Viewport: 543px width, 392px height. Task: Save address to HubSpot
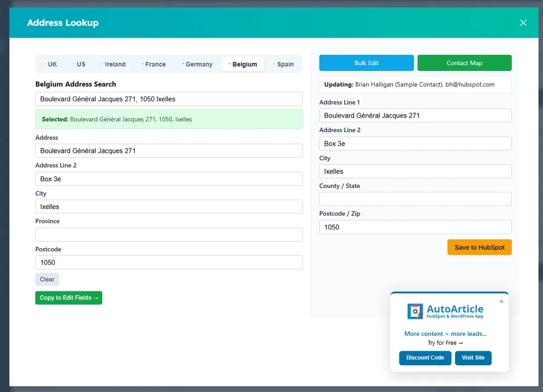click(x=480, y=247)
